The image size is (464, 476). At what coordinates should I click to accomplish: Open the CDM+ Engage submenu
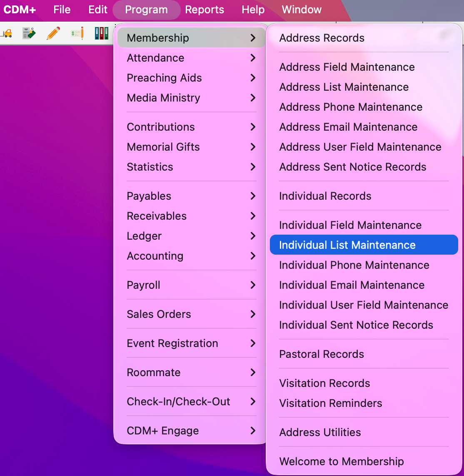191,431
